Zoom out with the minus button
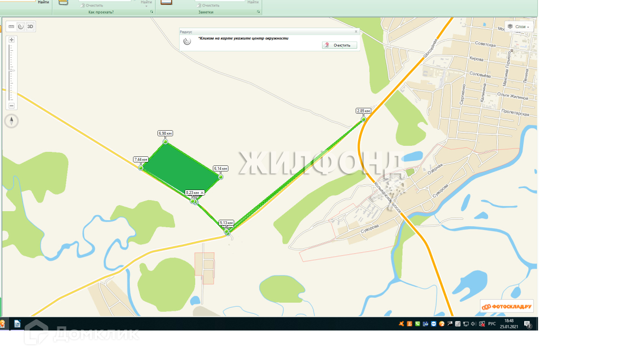 click(x=12, y=106)
